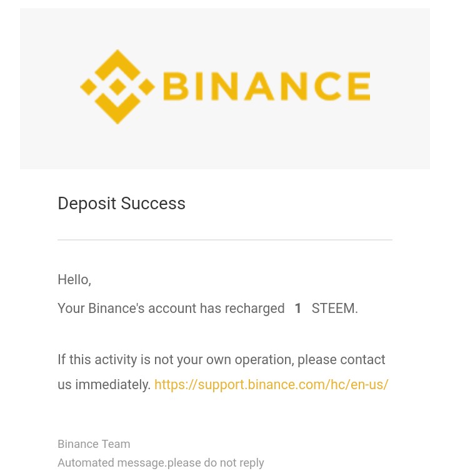Click the "please contact" warning sentence

point(221,360)
